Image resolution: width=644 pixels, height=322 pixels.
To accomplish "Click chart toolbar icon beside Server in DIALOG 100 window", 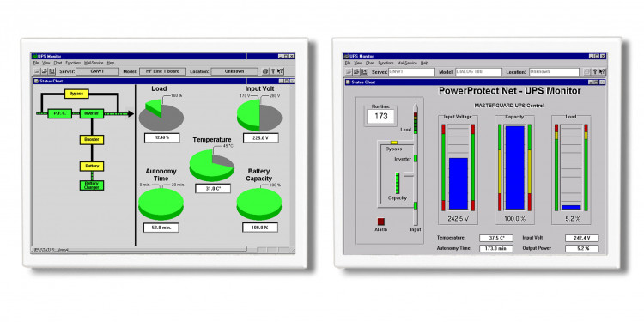I will click(364, 72).
